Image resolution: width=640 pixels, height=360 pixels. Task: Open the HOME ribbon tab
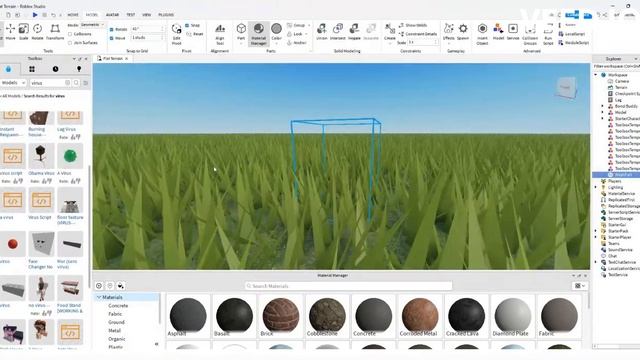(73, 15)
